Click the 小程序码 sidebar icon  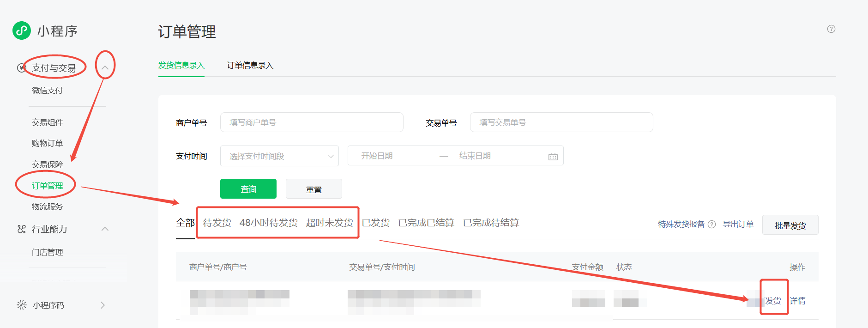21,305
